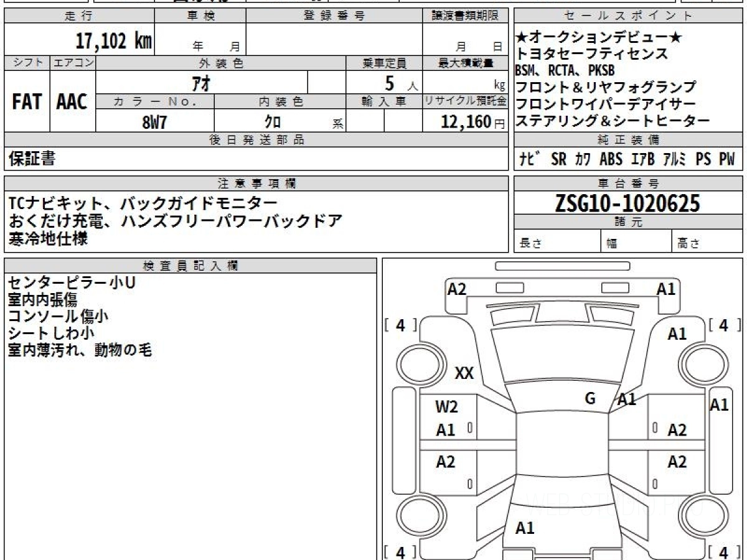Screen dimensions: 747x560
Task: Click the 後日発送部品 header
Action: pos(256,140)
